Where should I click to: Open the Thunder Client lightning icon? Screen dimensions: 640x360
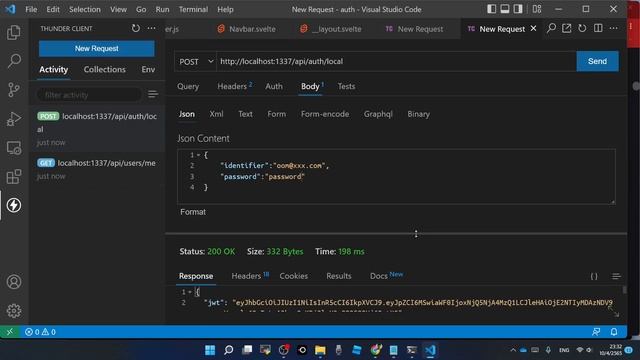point(14,205)
